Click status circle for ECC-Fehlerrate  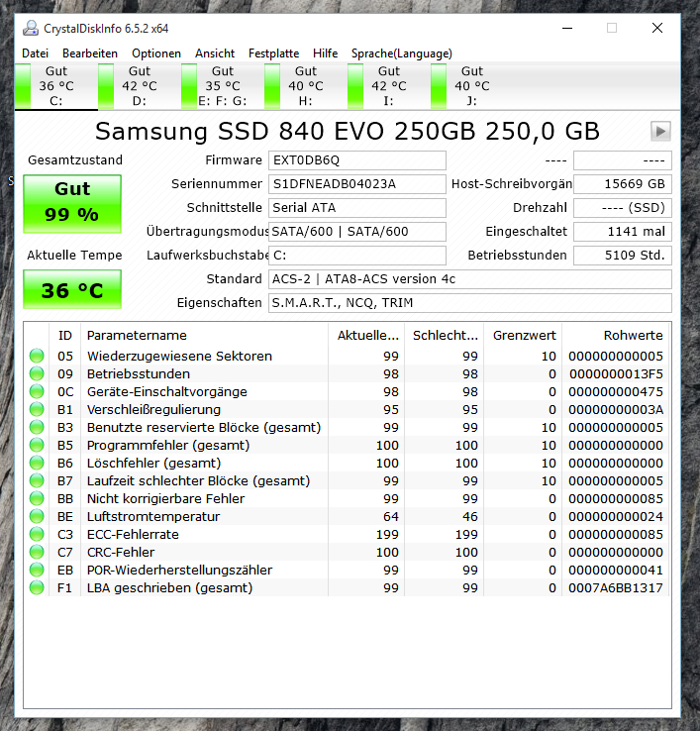37,534
